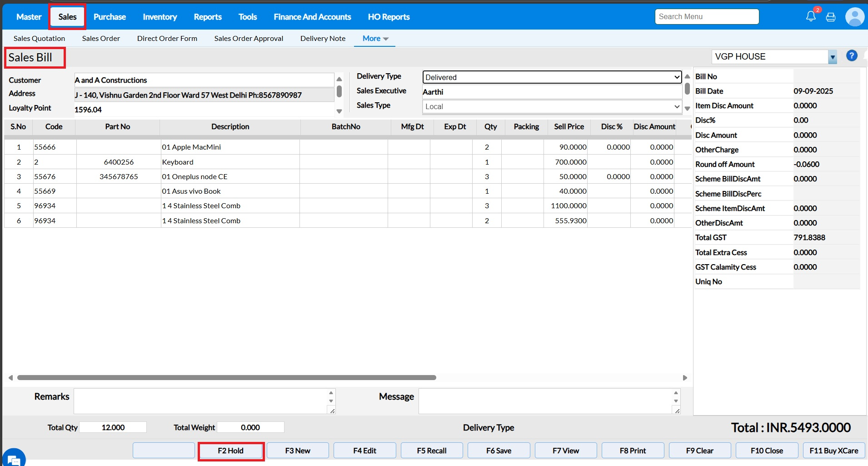Switch to the Sales Order tab
868x466 pixels.
[x=101, y=39]
